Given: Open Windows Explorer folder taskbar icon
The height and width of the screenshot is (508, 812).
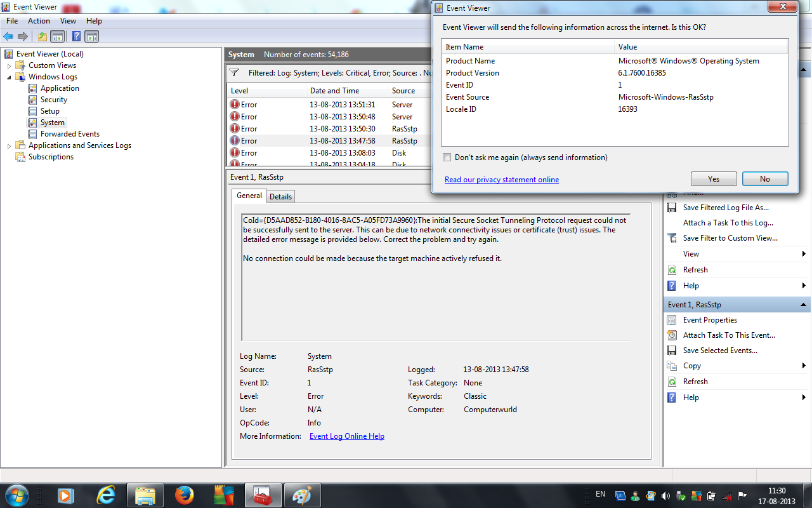Looking at the screenshot, I should click(x=145, y=495).
